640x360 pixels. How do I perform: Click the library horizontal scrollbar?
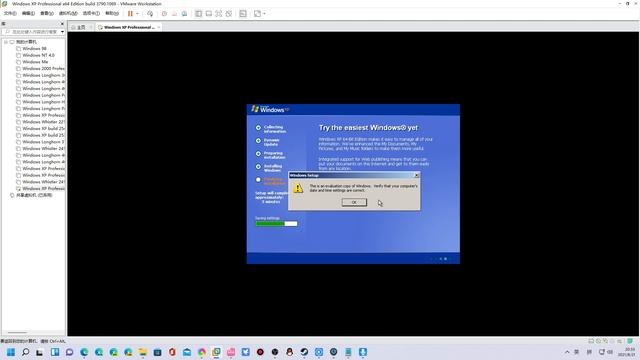click(18, 333)
